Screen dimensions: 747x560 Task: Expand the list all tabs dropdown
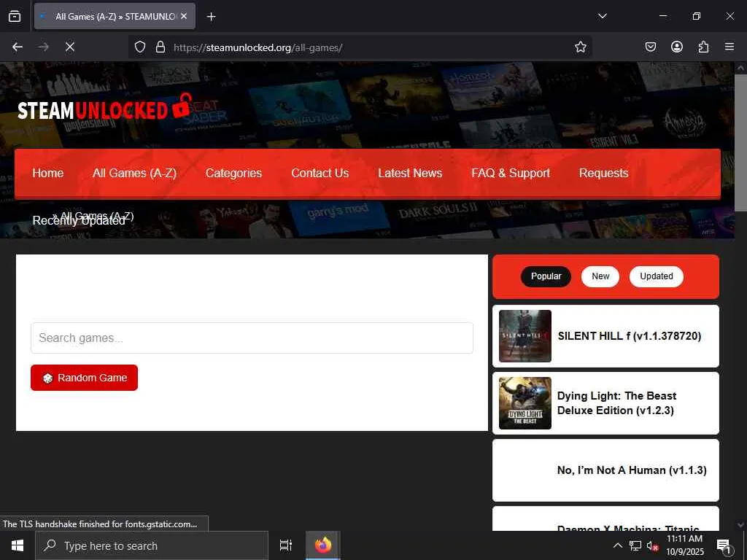(x=602, y=16)
